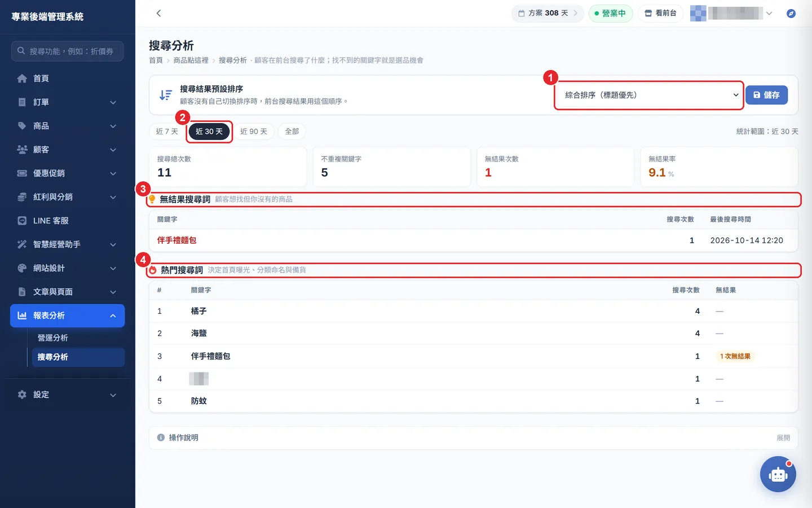Viewport: 812px width, 508px height.
Task: Open the 綜合排序 sort order dropdown
Action: pyautogui.click(x=648, y=95)
